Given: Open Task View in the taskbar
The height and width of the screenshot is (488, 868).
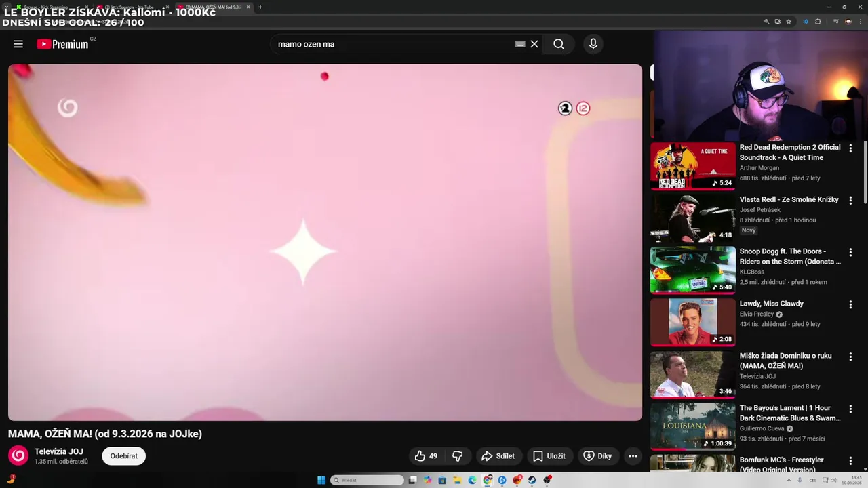Looking at the screenshot, I should click(x=412, y=480).
